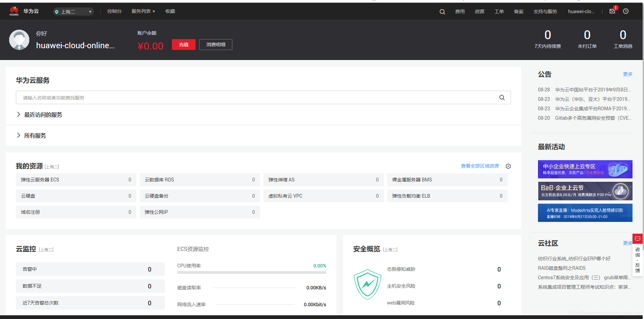Open AI专家直播 ModelArts banner
Viewport: 644px width, 319px height.
(585, 213)
